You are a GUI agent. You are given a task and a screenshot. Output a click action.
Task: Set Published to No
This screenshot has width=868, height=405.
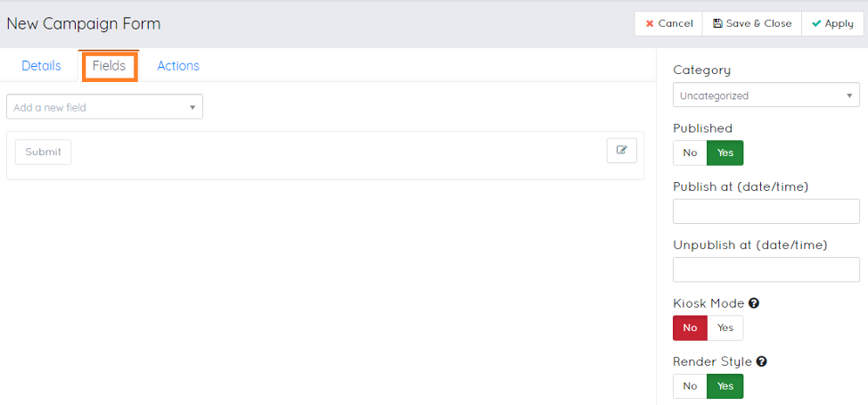690,153
